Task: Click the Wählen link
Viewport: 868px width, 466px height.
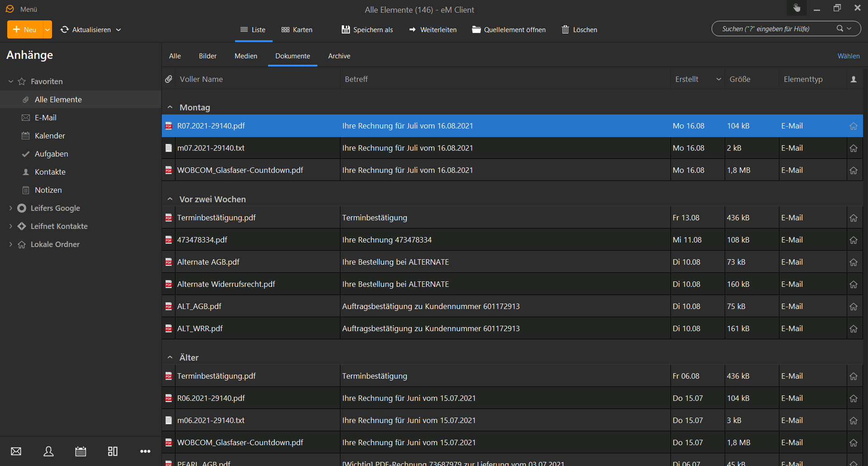Action: [x=849, y=56]
